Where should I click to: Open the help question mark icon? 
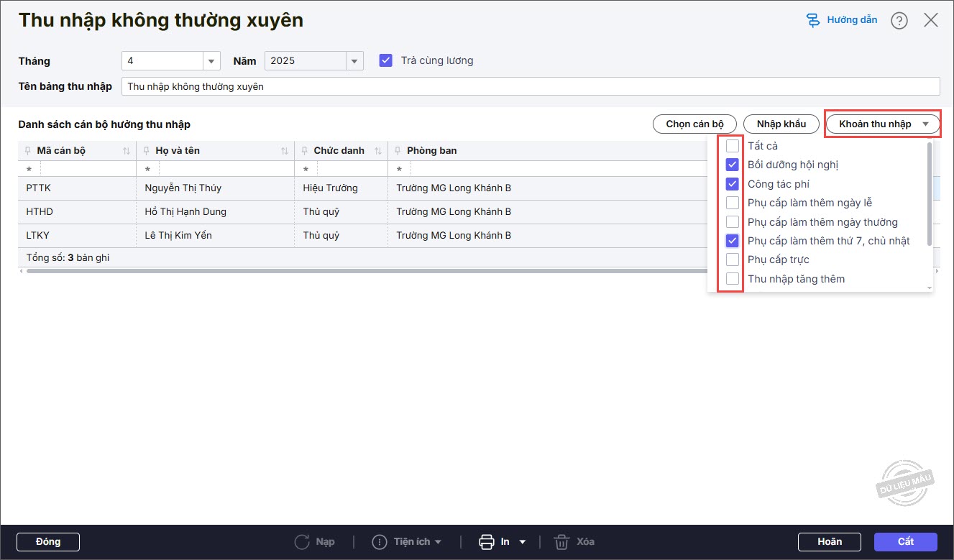pyautogui.click(x=899, y=21)
